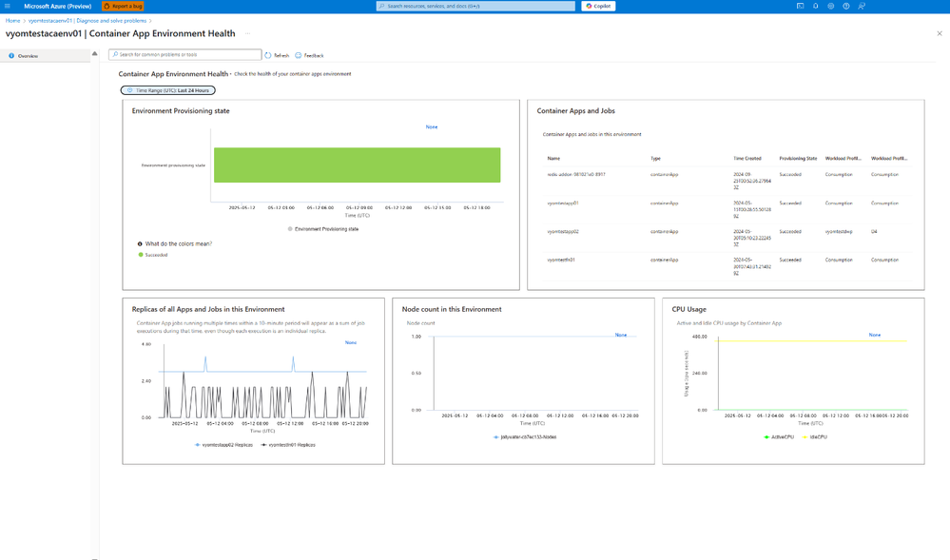This screenshot has height=560, width=950.
Task: Toggle the vyomtestapp02 Replicas legend series
Action: click(223, 445)
